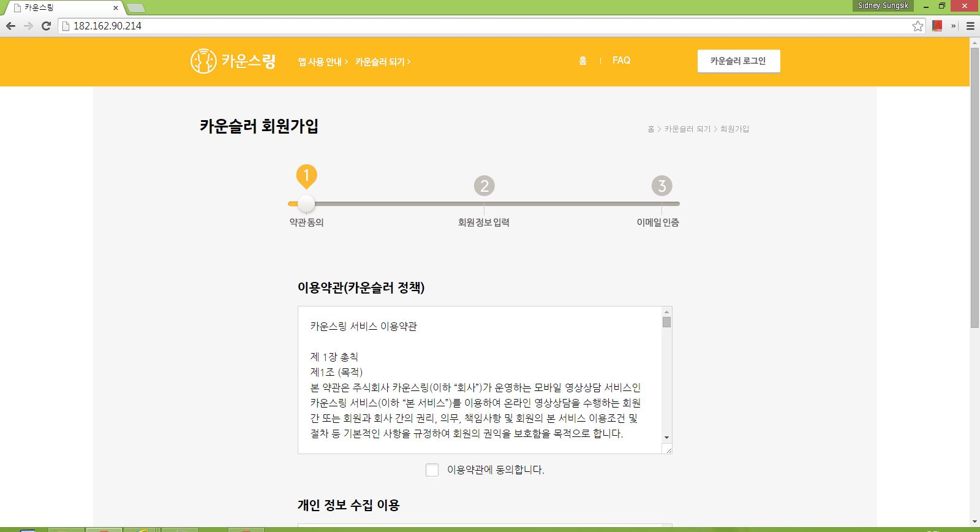The width and height of the screenshot is (980, 532).
Task: Click the 회원정보 입력 step label
Action: point(484,222)
